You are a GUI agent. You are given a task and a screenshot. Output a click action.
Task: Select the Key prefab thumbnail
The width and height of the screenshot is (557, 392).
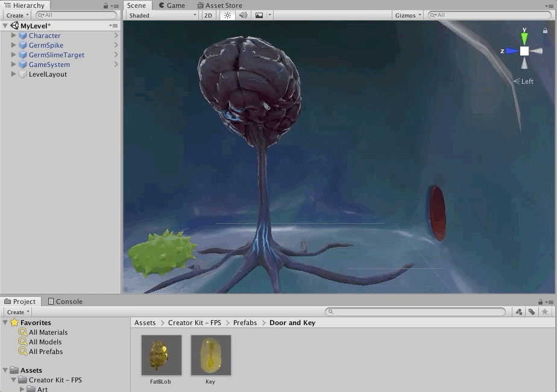click(x=210, y=356)
